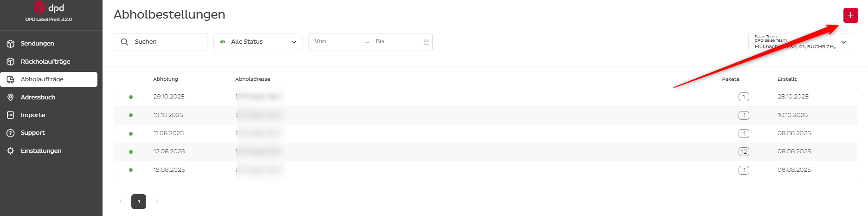
Task: Click the Von start date field
Action: click(336, 41)
